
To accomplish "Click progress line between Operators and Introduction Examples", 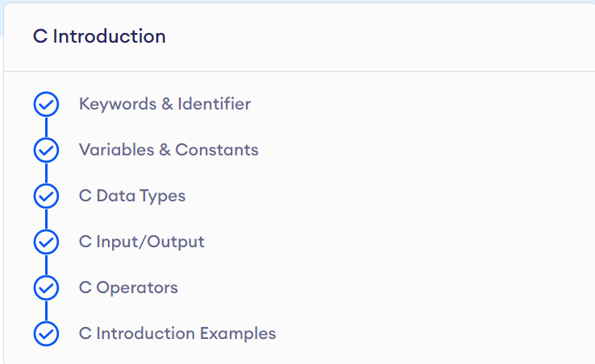I will pyautogui.click(x=46, y=311).
